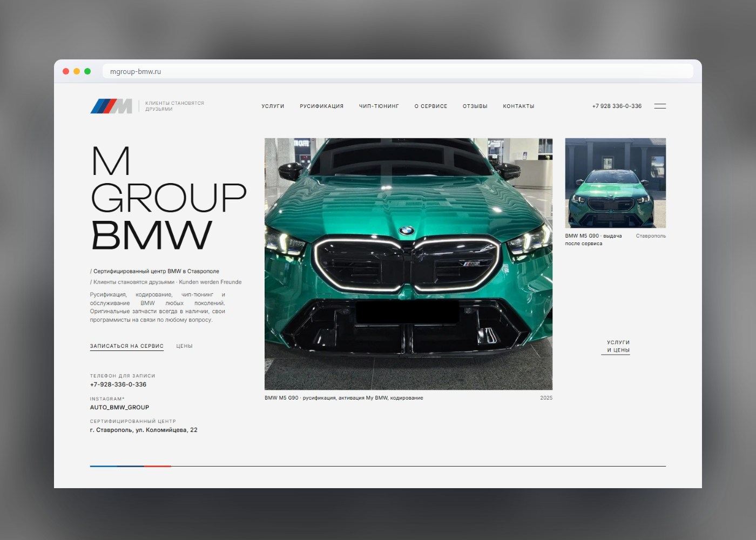Click 'КЛИЕНТЫ СТАНОВЯТСЯ ДРУЗЬЯМИ' slogan near logo

pos(174,106)
